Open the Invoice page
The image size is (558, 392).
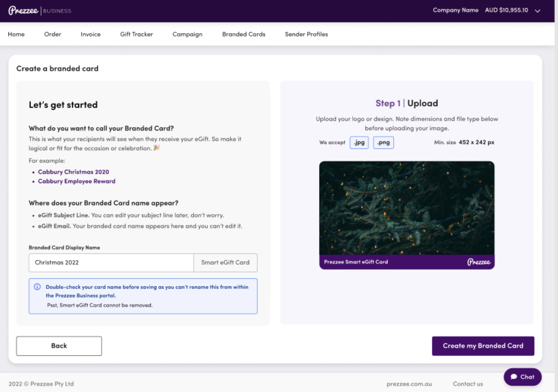tap(91, 34)
